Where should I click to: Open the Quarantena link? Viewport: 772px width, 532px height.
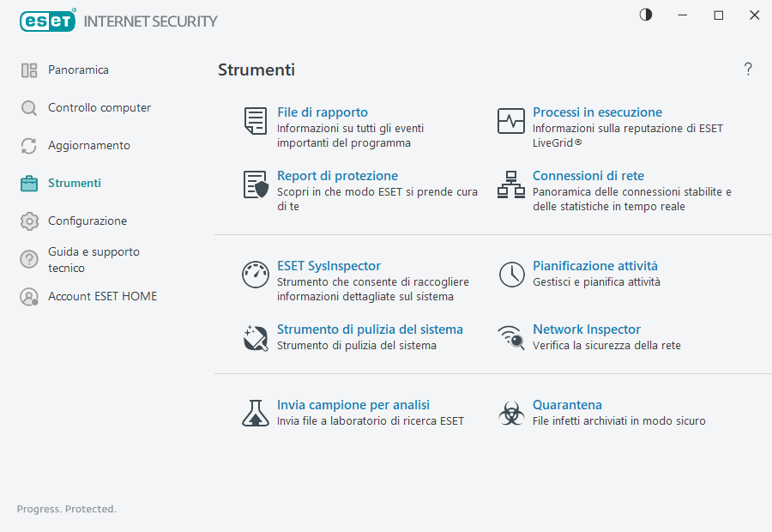pos(567,405)
